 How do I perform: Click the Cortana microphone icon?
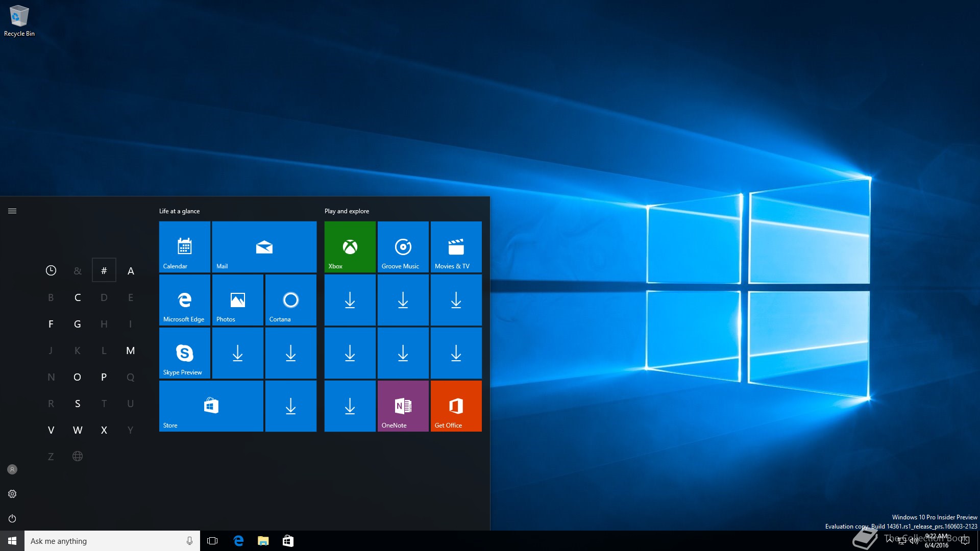pos(189,541)
